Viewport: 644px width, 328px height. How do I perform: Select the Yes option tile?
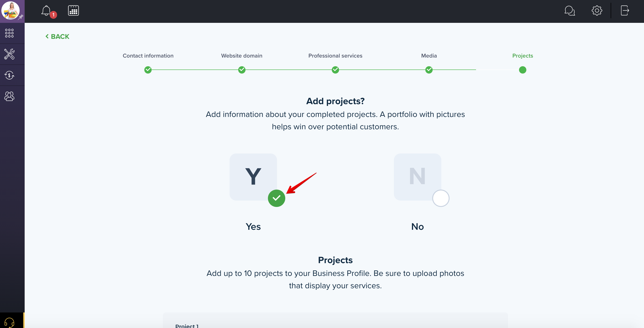coord(253,177)
